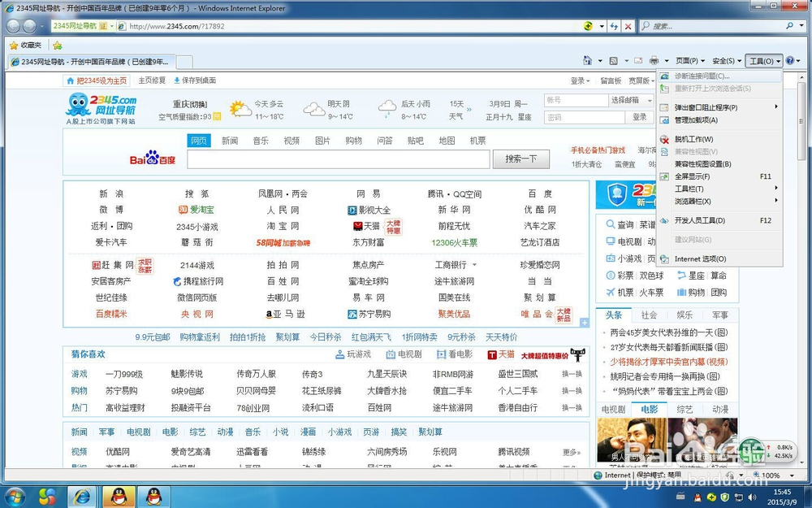Image resolution: width=812 pixels, height=508 pixels.
Task: Click the colorful pinwheel icon on taskbar
Action: click(x=47, y=497)
